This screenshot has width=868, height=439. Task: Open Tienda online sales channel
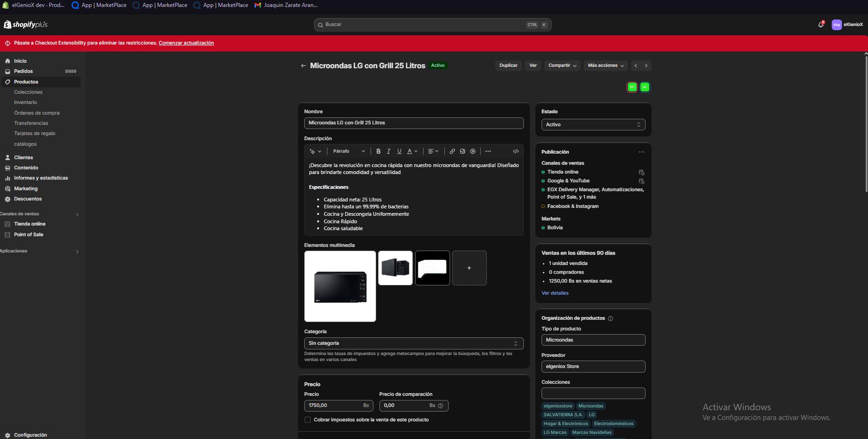coord(30,224)
